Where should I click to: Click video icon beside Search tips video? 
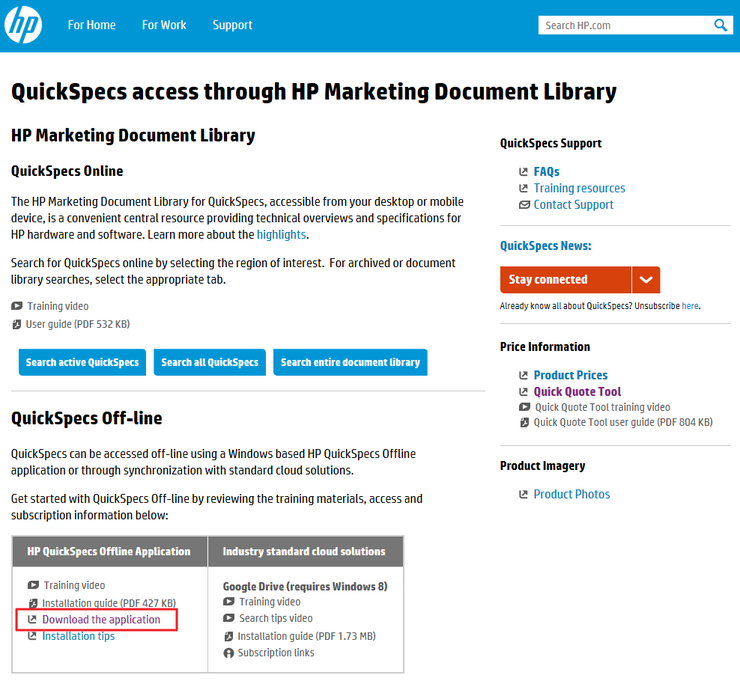pyautogui.click(x=228, y=618)
